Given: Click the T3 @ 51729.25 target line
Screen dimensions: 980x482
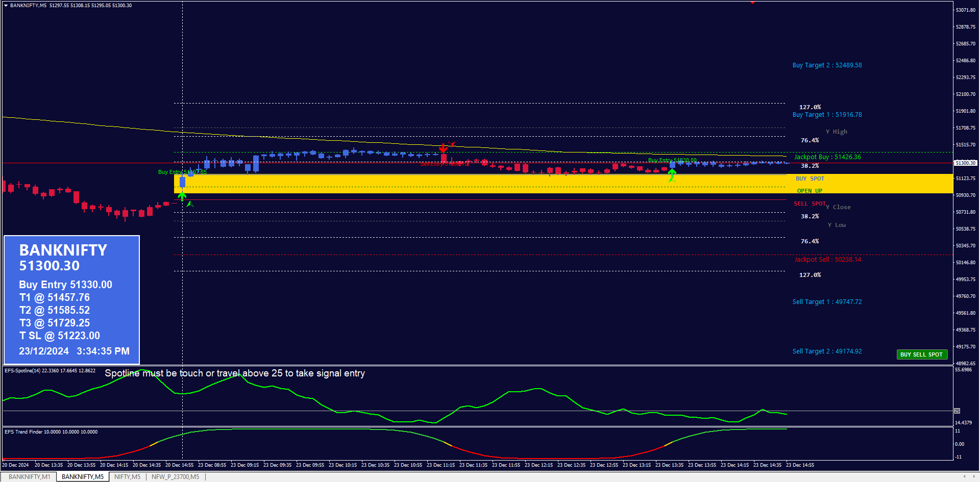Looking at the screenshot, I should click(55, 323).
